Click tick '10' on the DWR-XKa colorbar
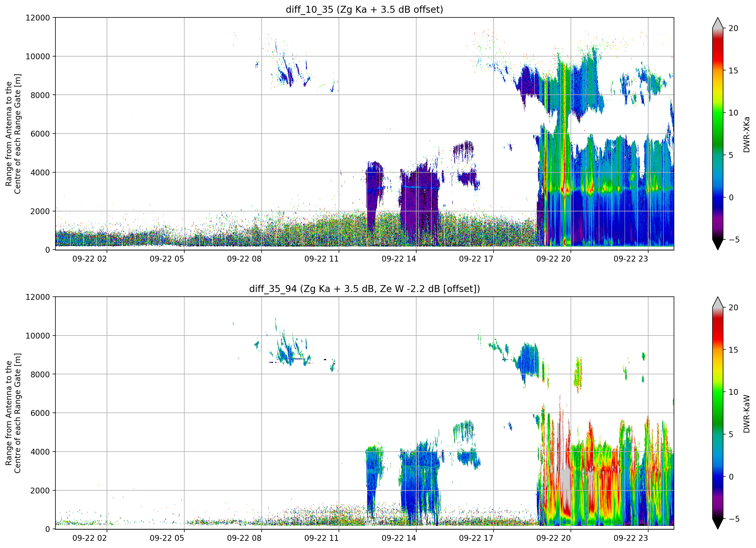The height and width of the screenshot is (548, 756). (733, 113)
